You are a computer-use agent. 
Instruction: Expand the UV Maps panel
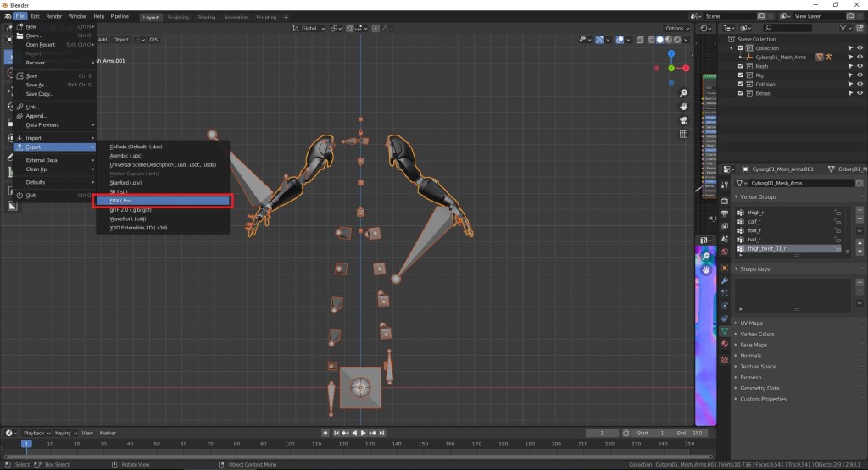point(752,323)
